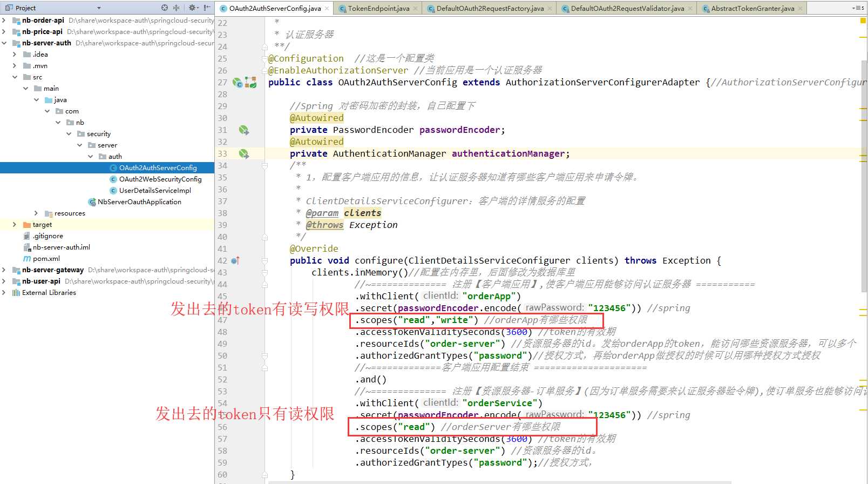
Task: Click the passwordEncoder field on line 31
Action: (459, 130)
